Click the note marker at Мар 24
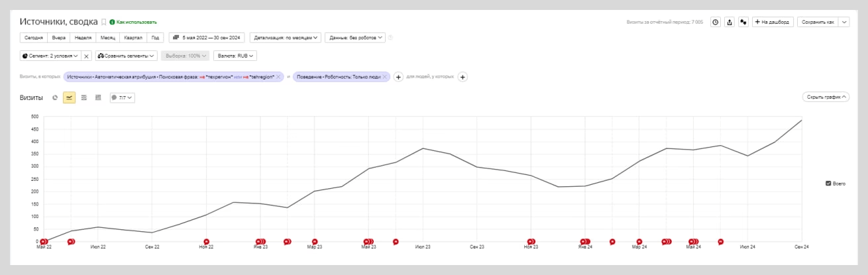This screenshot has height=275, width=868. (x=639, y=242)
